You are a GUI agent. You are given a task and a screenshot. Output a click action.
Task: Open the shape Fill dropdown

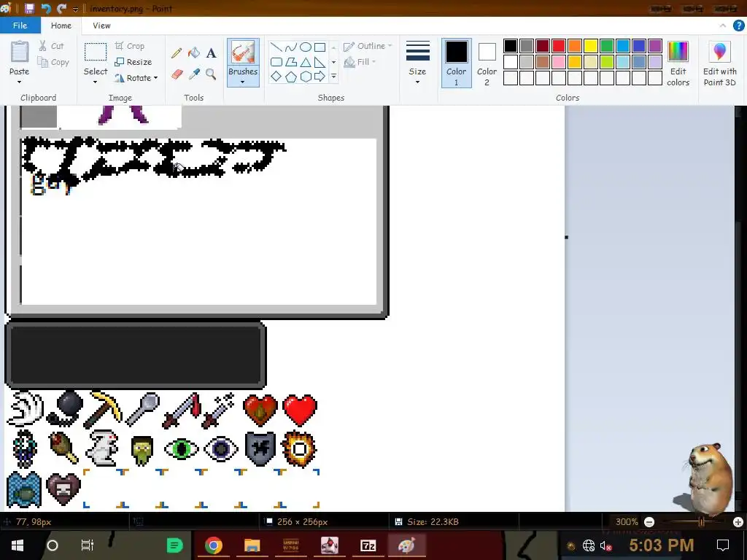coord(360,62)
